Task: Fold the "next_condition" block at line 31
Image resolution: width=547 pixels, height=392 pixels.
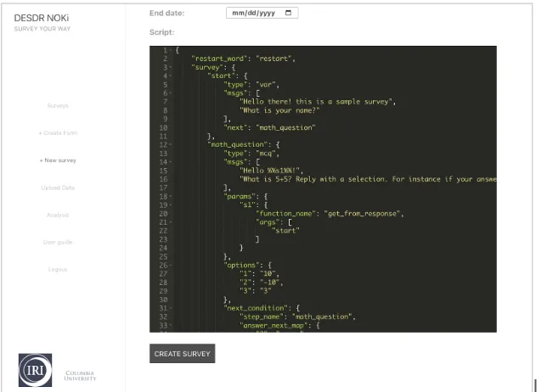Action: point(170,308)
